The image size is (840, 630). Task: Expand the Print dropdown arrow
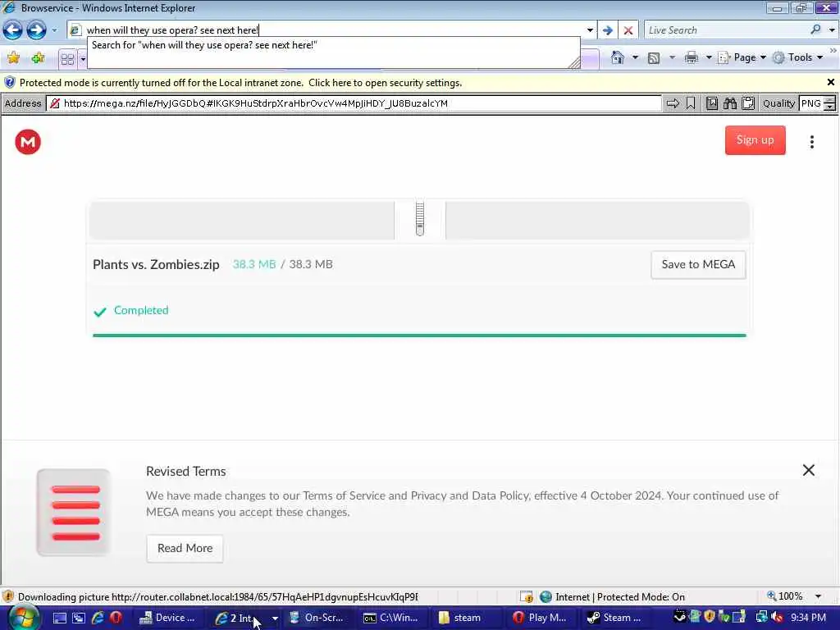click(x=708, y=57)
